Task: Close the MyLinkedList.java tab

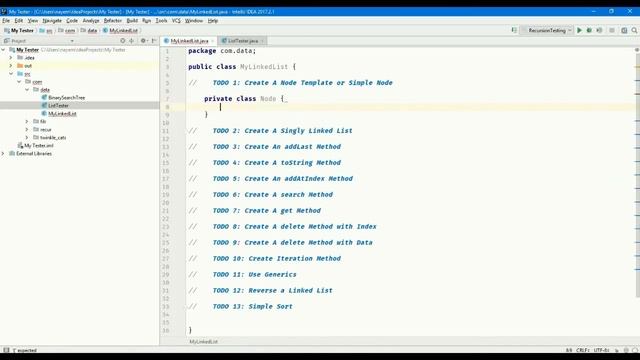Action: [x=212, y=41]
